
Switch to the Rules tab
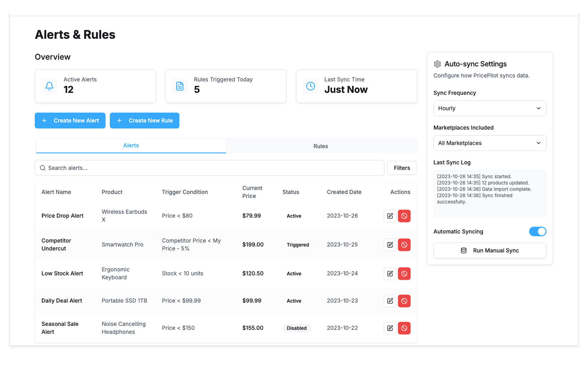pyautogui.click(x=321, y=146)
